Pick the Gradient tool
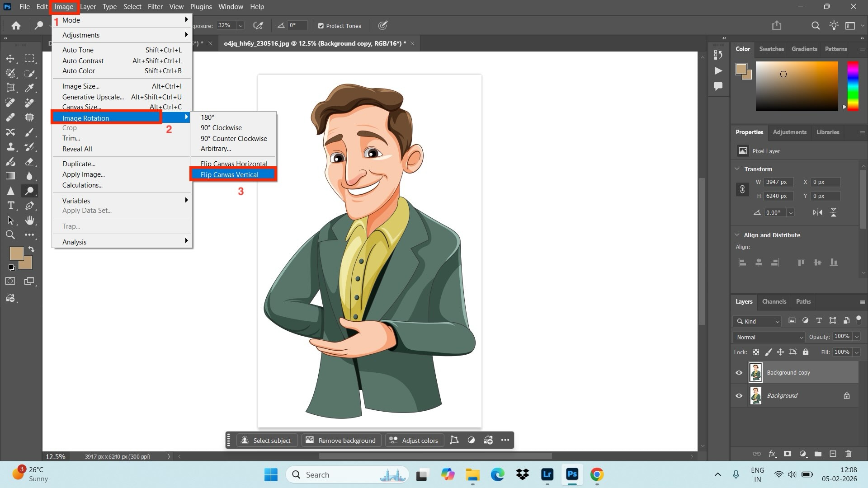This screenshot has width=868, height=488. 11,176
